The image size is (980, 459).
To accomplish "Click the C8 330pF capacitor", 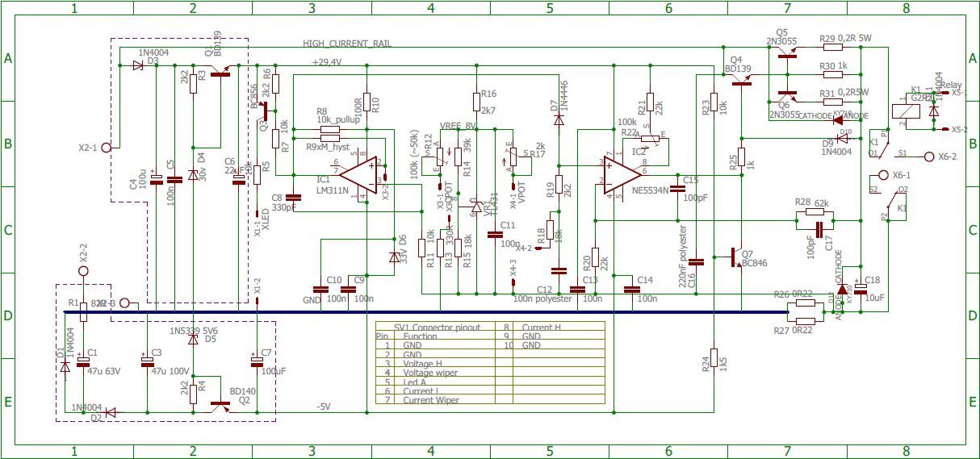I will click(x=294, y=197).
